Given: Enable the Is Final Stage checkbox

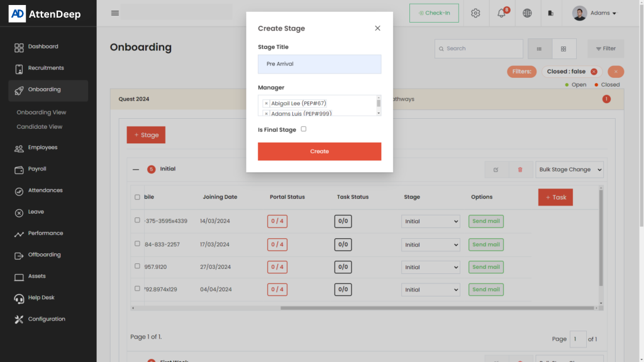Looking at the screenshot, I should tap(304, 129).
